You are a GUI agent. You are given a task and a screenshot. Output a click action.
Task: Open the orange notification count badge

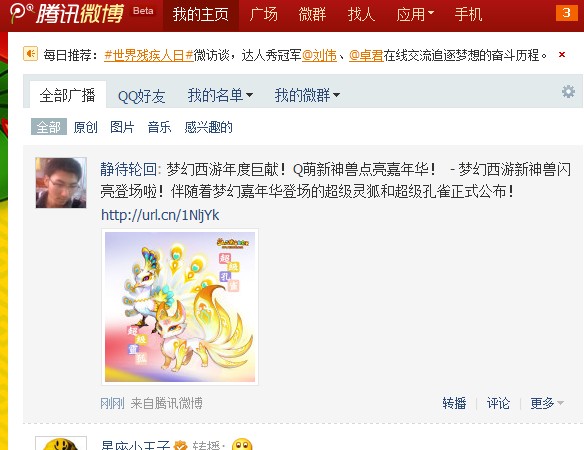coord(566,13)
